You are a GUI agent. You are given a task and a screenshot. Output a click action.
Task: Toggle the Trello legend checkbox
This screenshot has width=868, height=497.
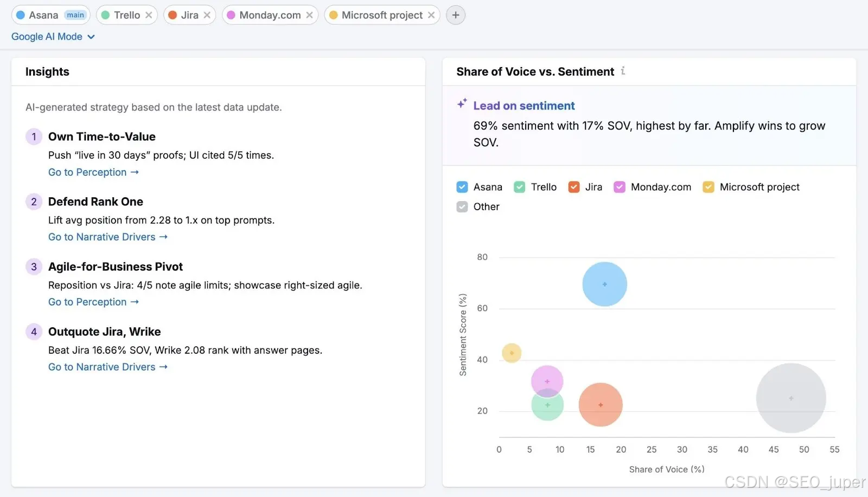tap(520, 187)
